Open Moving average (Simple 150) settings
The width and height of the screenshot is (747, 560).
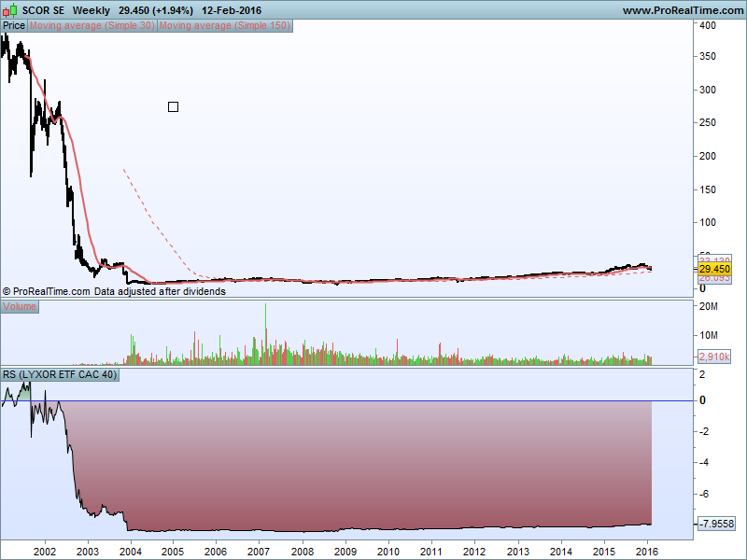pyautogui.click(x=225, y=26)
